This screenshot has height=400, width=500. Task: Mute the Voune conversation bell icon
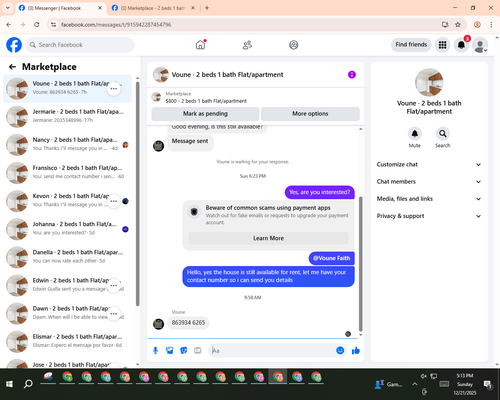[414, 134]
